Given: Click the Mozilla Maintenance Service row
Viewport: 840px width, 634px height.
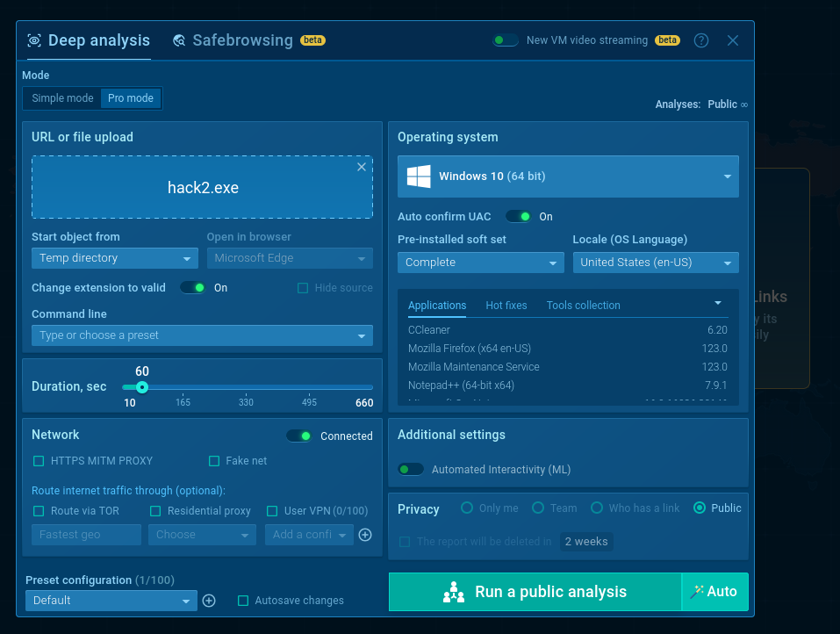Looking at the screenshot, I should pos(568,367).
